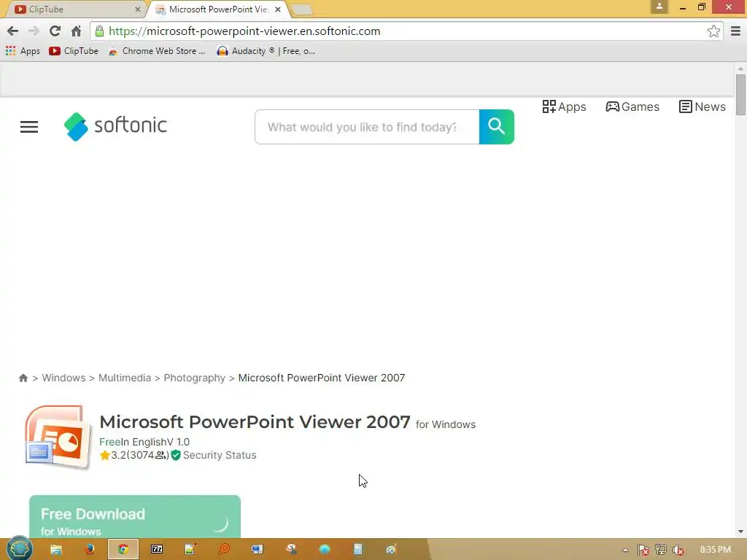Screen dimensions: 747x560
Task: Click the home icon in the breadcrumb
Action: [x=23, y=378]
